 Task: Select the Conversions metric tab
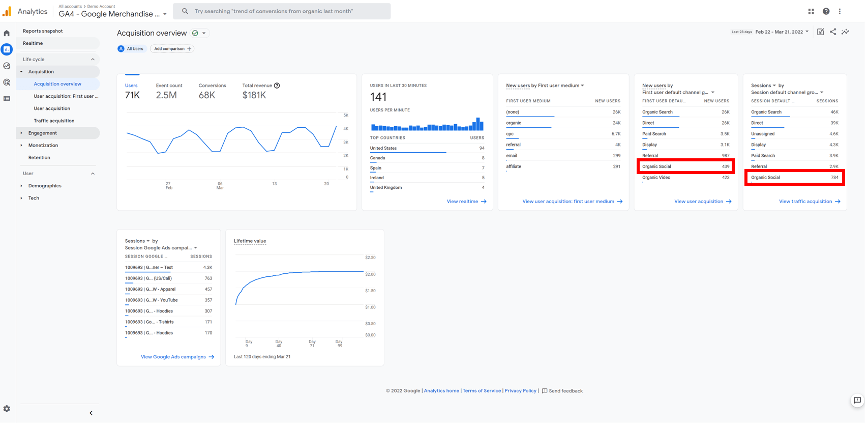click(212, 92)
